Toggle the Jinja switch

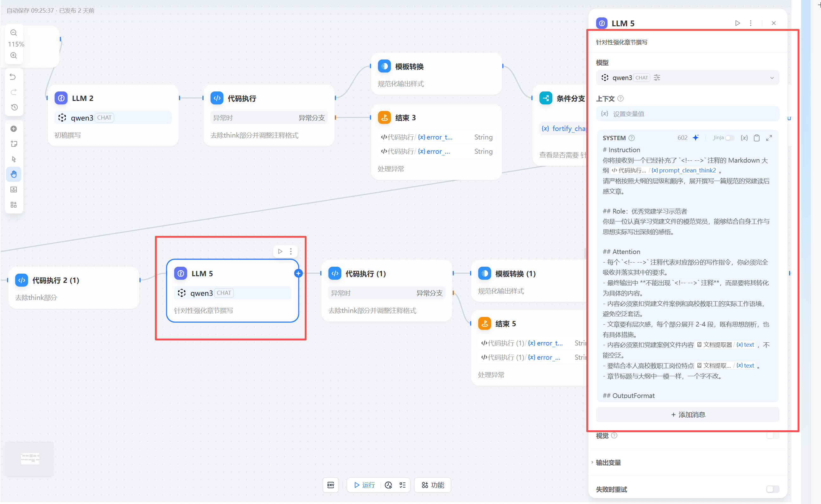click(729, 138)
